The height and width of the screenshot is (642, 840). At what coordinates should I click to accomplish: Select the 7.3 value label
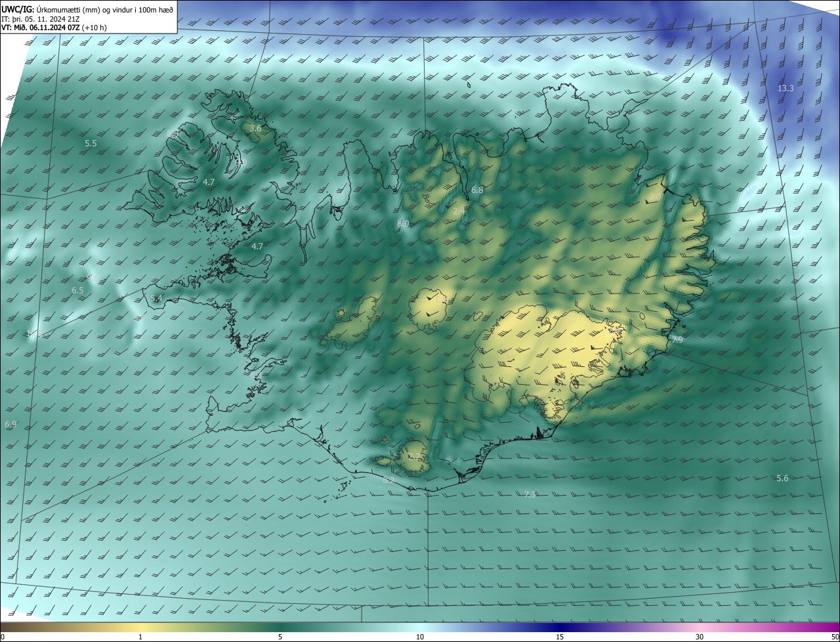(530, 494)
